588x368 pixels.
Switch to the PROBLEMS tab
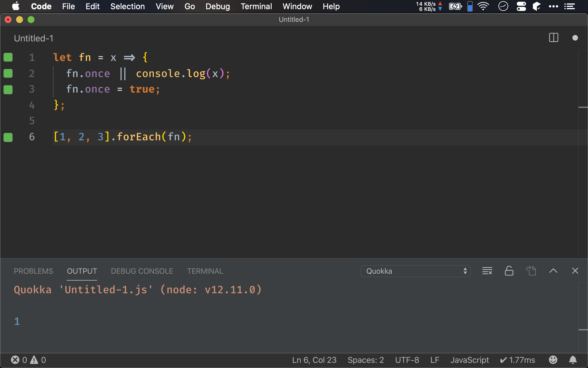click(33, 271)
